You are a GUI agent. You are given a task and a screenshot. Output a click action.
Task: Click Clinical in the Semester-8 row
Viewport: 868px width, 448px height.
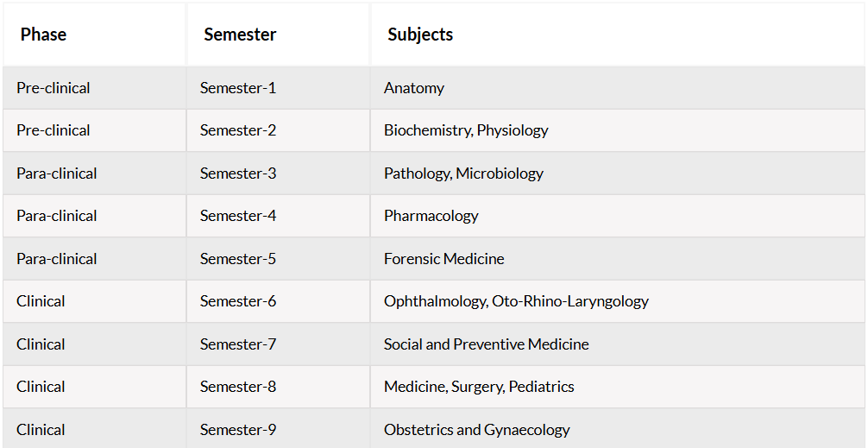point(94,387)
